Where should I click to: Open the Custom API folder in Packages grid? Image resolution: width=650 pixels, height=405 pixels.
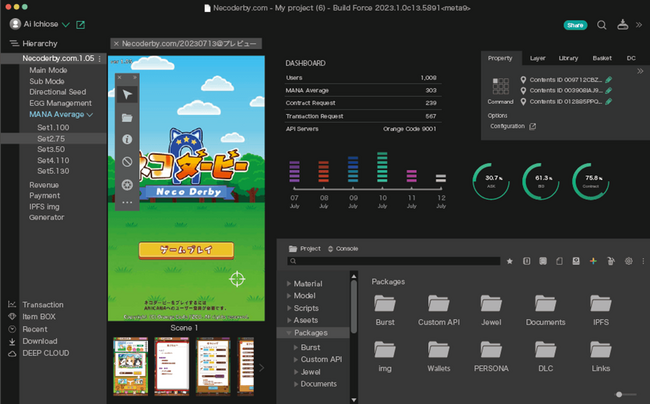(439, 303)
